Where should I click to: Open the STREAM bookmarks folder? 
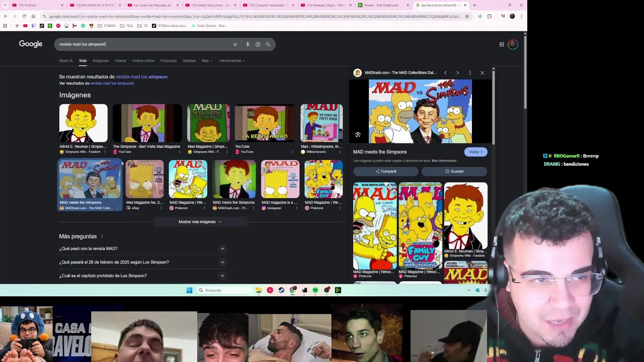pos(106,26)
